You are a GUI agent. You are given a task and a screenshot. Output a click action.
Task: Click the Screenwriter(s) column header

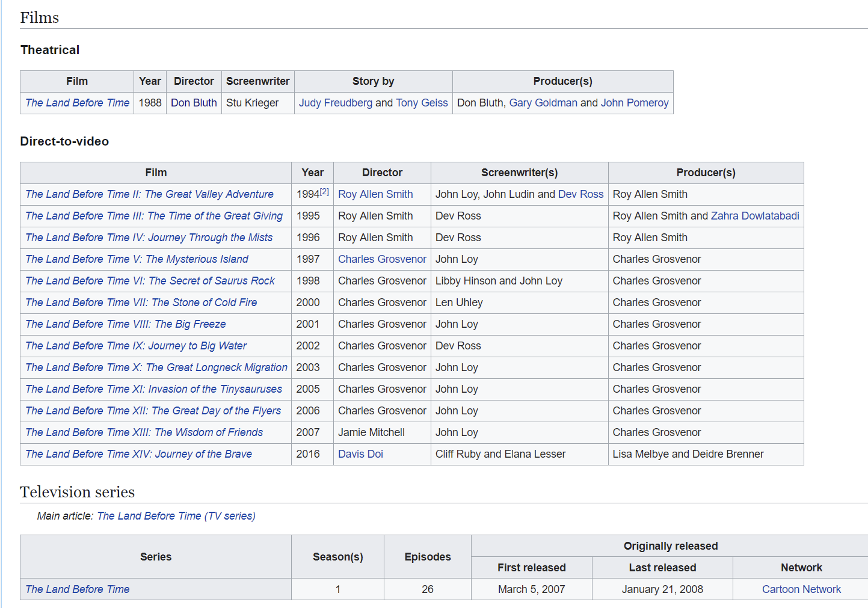(x=520, y=173)
